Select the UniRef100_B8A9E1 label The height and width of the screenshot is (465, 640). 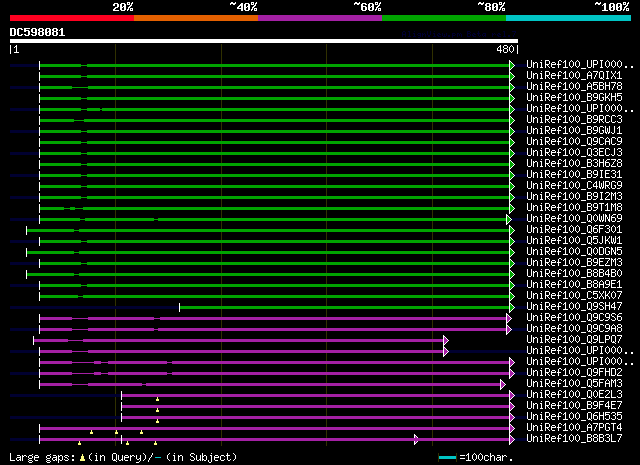tap(574, 285)
